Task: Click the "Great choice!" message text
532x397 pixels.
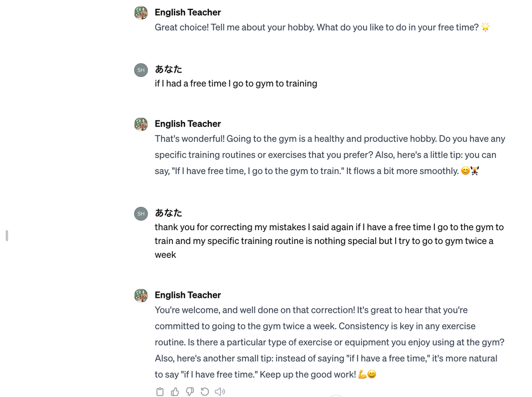Action: pos(316,27)
